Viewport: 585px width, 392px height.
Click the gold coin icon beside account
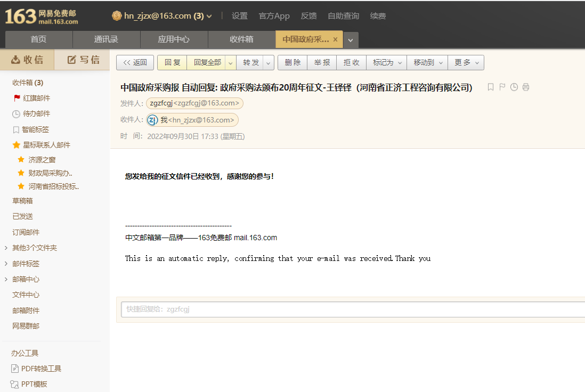pyautogui.click(x=117, y=16)
